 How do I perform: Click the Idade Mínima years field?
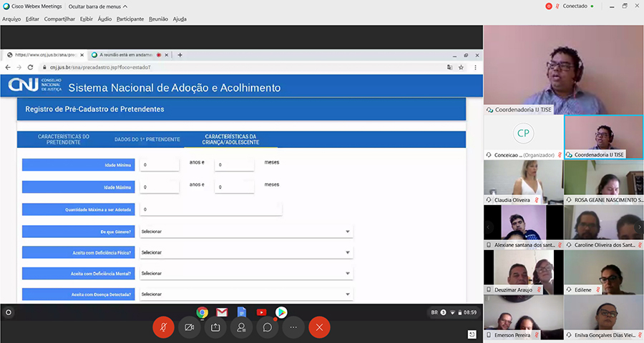click(160, 164)
